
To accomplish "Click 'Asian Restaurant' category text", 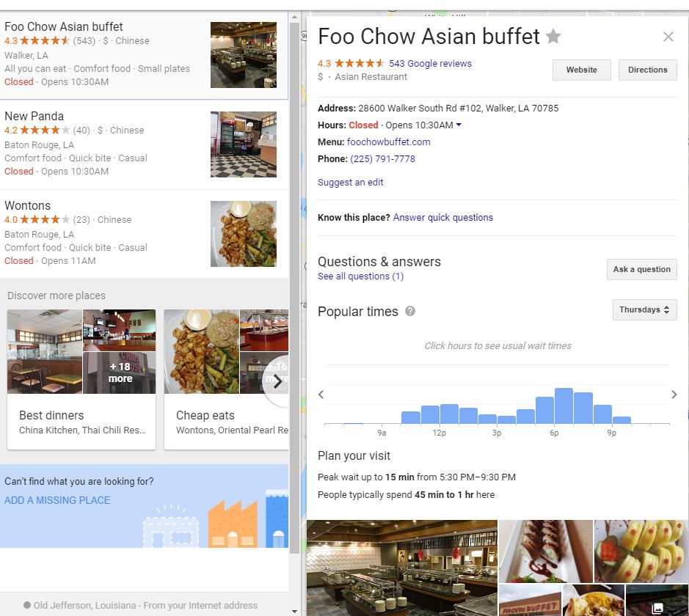I will [x=371, y=77].
